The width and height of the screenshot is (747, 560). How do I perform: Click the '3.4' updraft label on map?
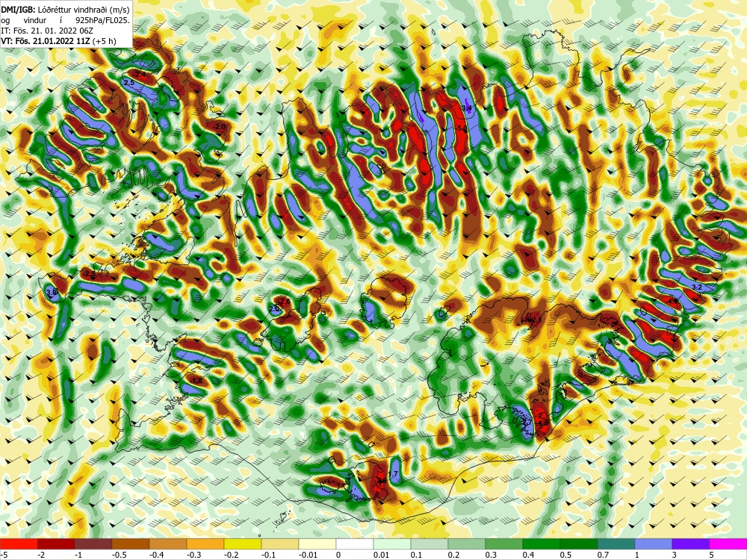[x=467, y=108]
